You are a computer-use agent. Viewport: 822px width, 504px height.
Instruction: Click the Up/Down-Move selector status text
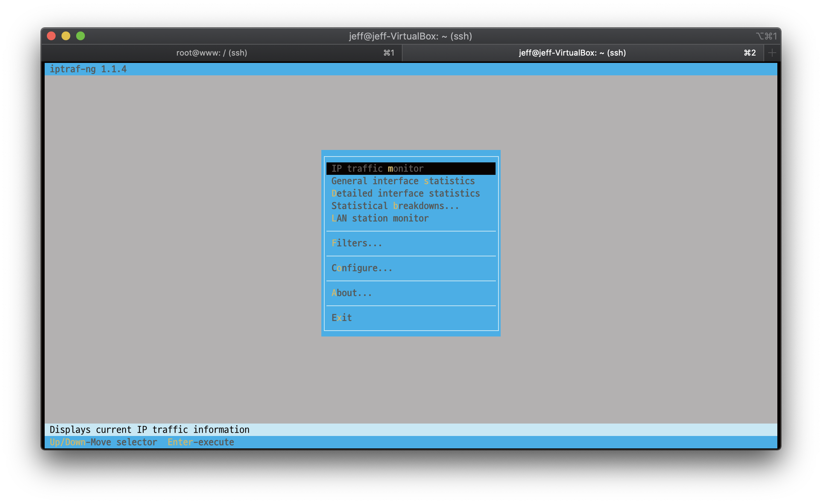click(104, 442)
